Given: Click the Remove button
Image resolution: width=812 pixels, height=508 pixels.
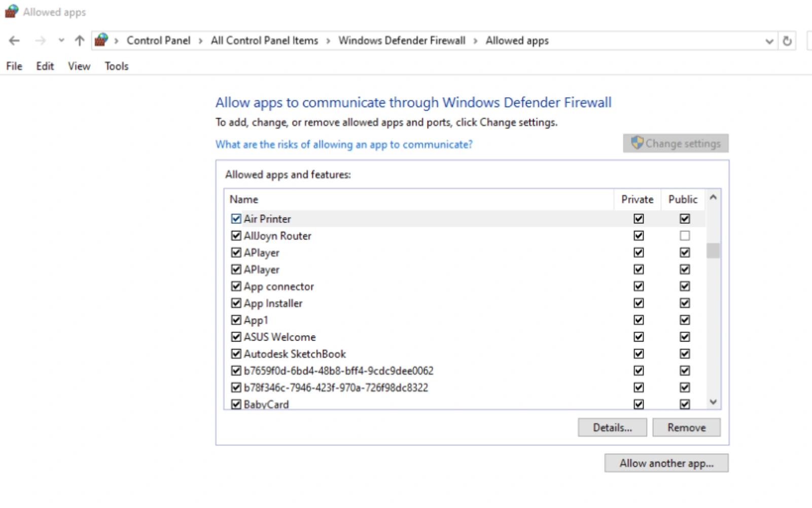Looking at the screenshot, I should point(686,427).
